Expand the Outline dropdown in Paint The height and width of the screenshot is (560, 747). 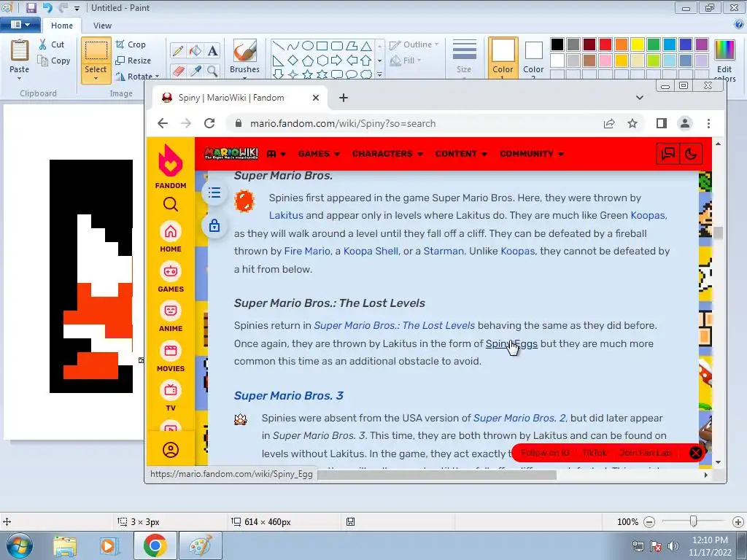[436, 44]
